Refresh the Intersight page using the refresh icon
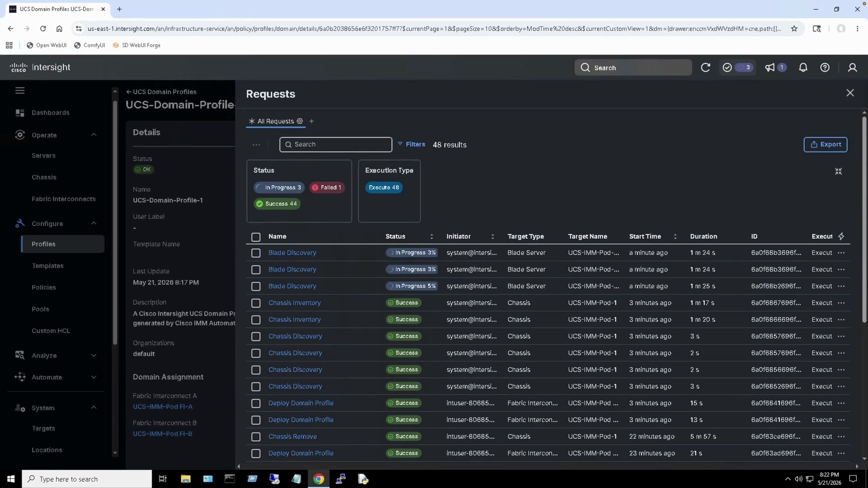Screen dimensions: 868x488 tap(705, 68)
